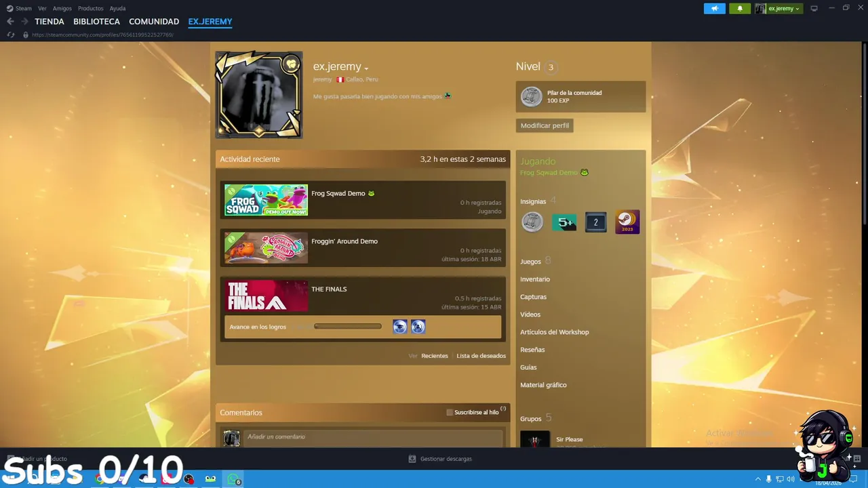Open the frog app in taskbar

211,479
